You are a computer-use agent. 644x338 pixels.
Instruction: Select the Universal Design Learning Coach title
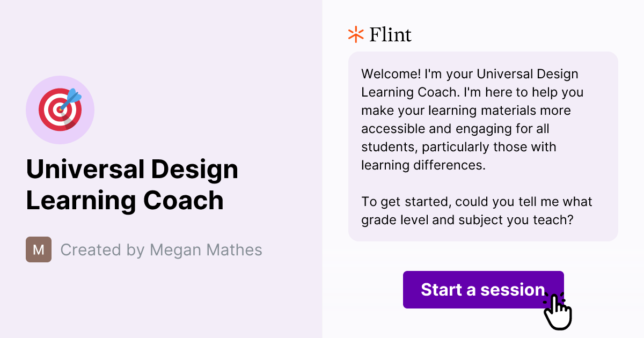pos(133,185)
